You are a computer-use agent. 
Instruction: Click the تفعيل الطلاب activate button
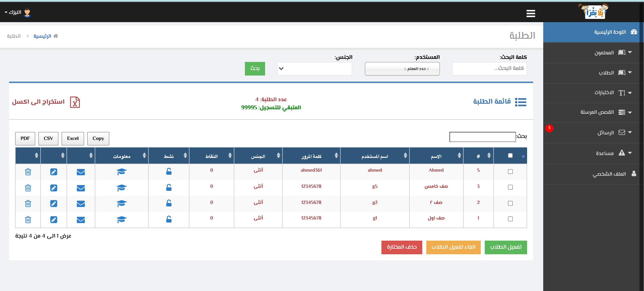point(506,247)
